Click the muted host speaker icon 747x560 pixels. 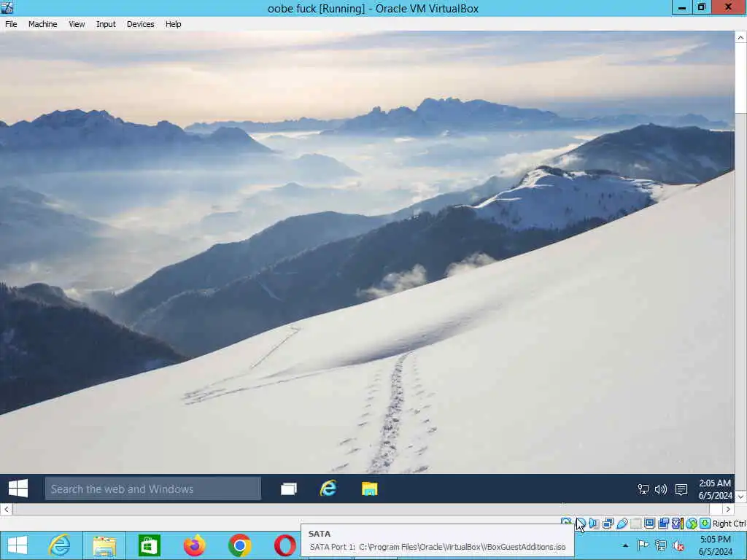click(x=678, y=545)
